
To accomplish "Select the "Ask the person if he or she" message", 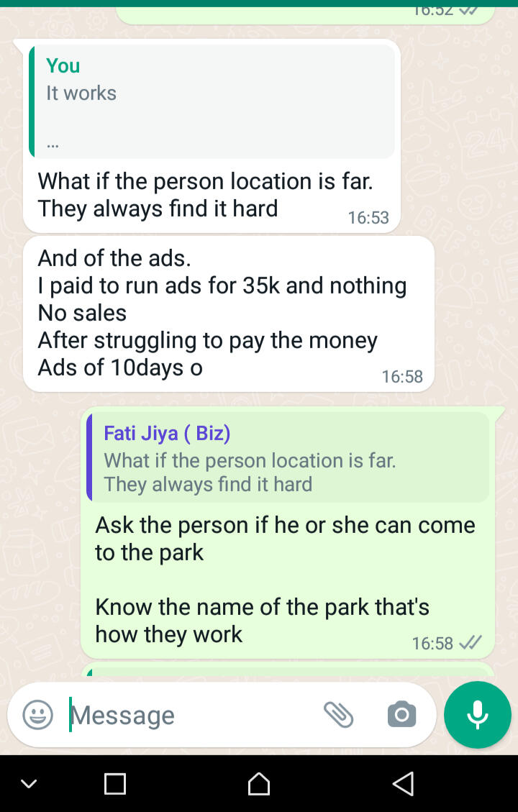I will point(285,538).
